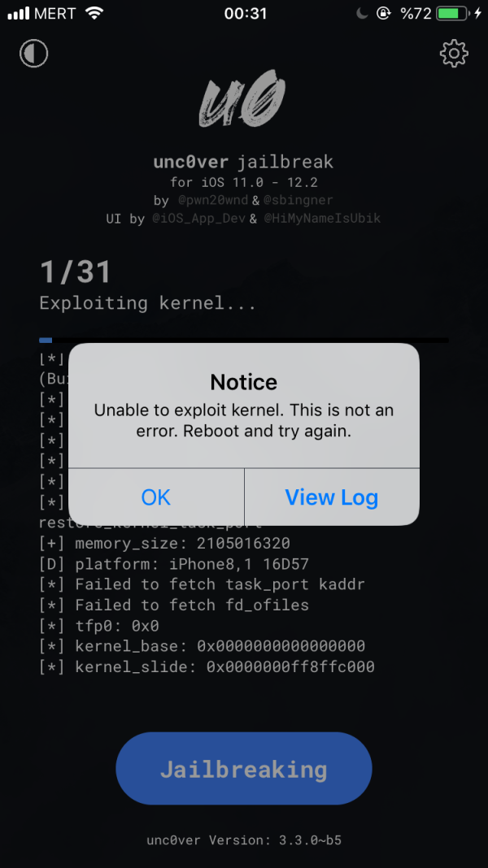488x868 pixels.
Task: Tap the Wi-Fi icon in the status bar
Action: click(x=95, y=14)
